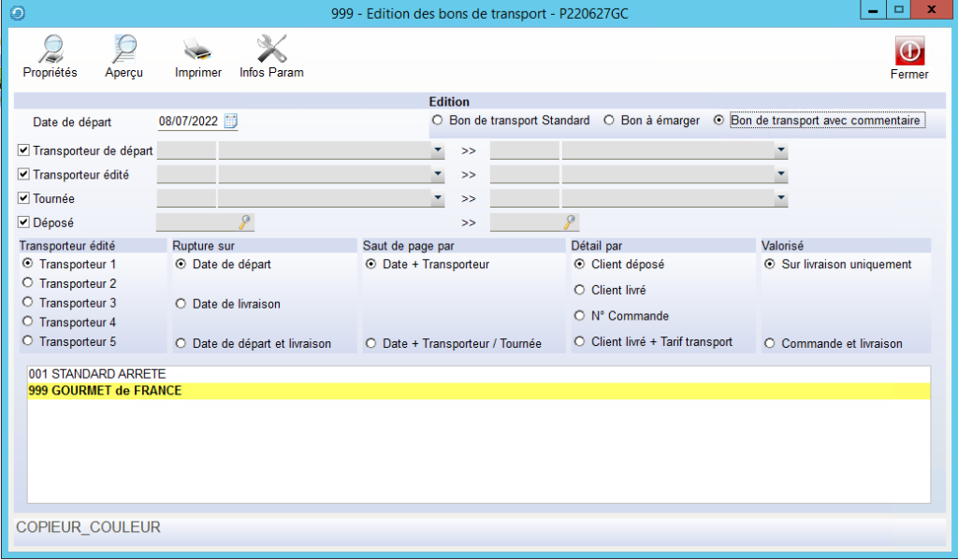
Task: Select Commande et livraison valorisé option
Action: (x=770, y=343)
